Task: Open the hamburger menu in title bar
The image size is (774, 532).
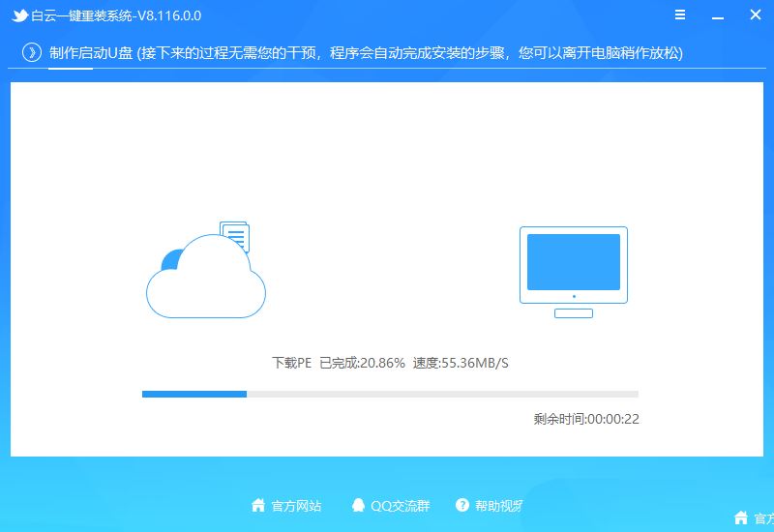Action: 680,15
